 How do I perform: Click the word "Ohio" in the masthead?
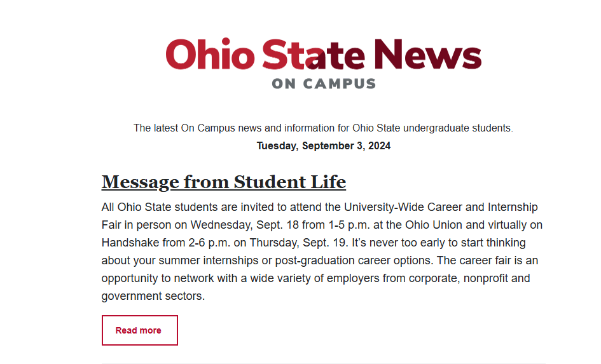pos(210,54)
